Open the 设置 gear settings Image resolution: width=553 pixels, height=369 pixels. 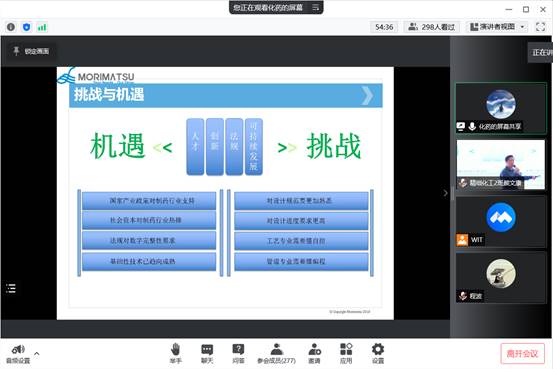pos(378,353)
